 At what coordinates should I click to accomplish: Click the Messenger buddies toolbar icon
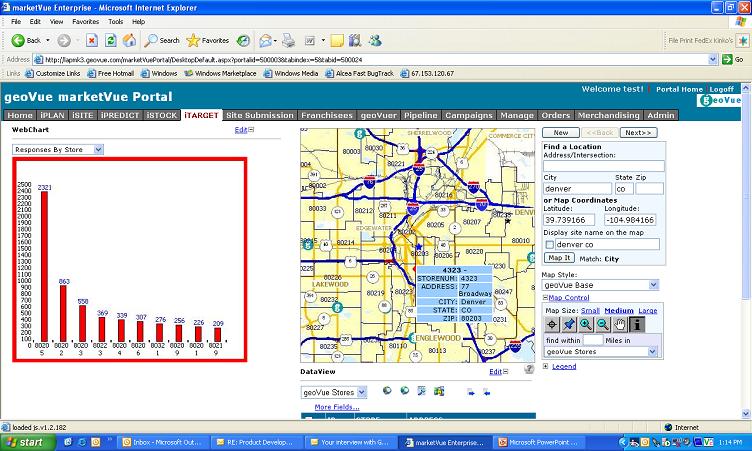coord(375,41)
